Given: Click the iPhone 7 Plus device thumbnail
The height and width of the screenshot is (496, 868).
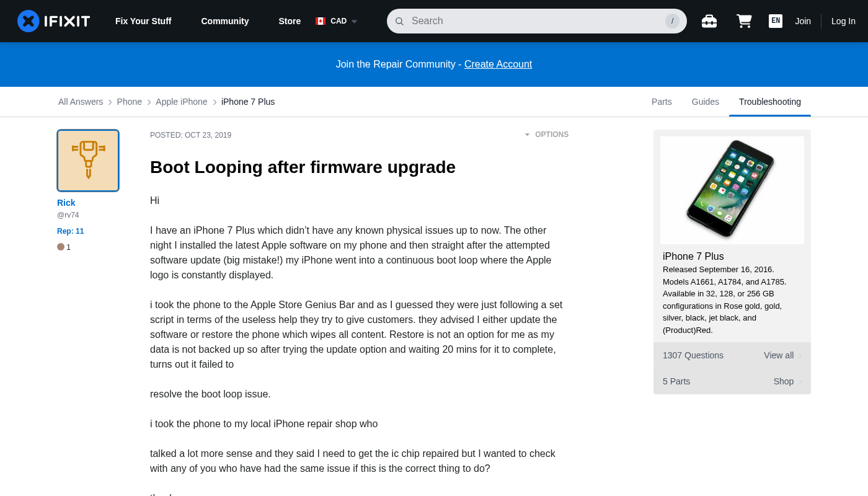Looking at the screenshot, I should pyautogui.click(x=732, y=190).
